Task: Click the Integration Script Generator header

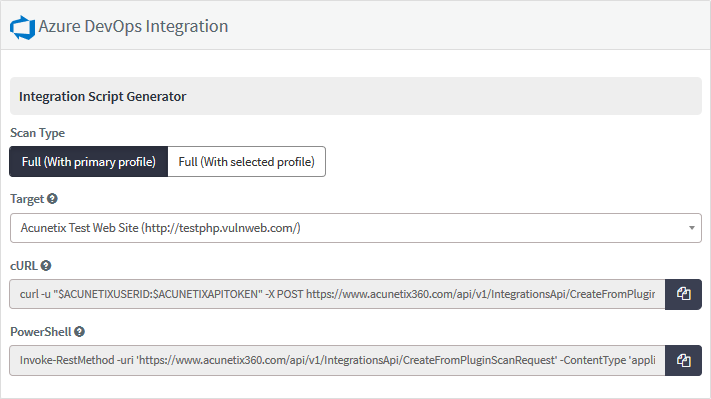Action: (x=102, y=97)
